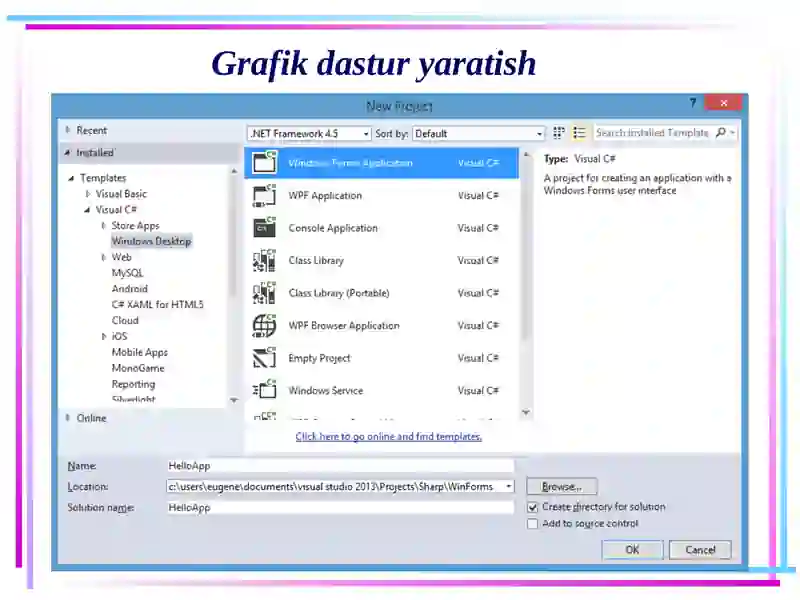
Task: Click the Class Library template icon
Action: tap(264, 260)
